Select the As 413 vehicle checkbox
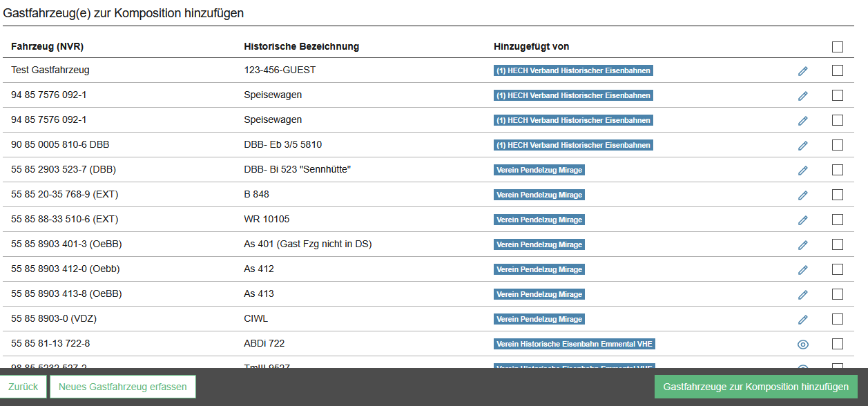This screenshot has height=406, width=868. tap(838, 294)
